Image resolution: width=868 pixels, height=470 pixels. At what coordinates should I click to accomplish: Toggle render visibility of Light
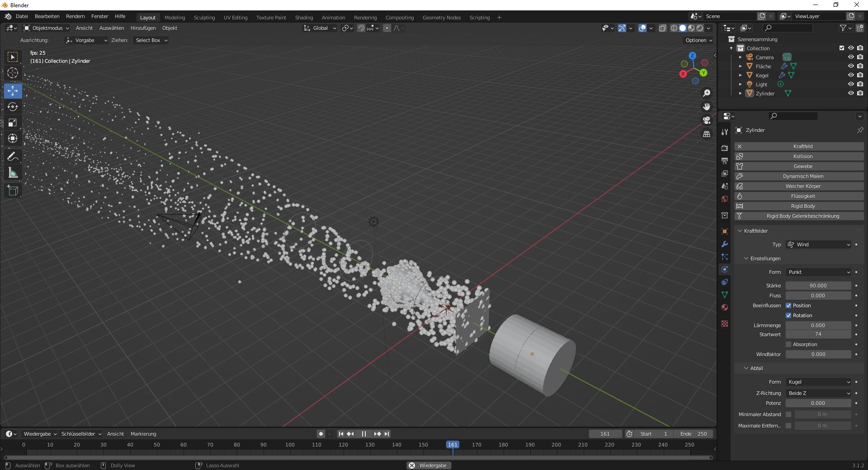[860, 84]
